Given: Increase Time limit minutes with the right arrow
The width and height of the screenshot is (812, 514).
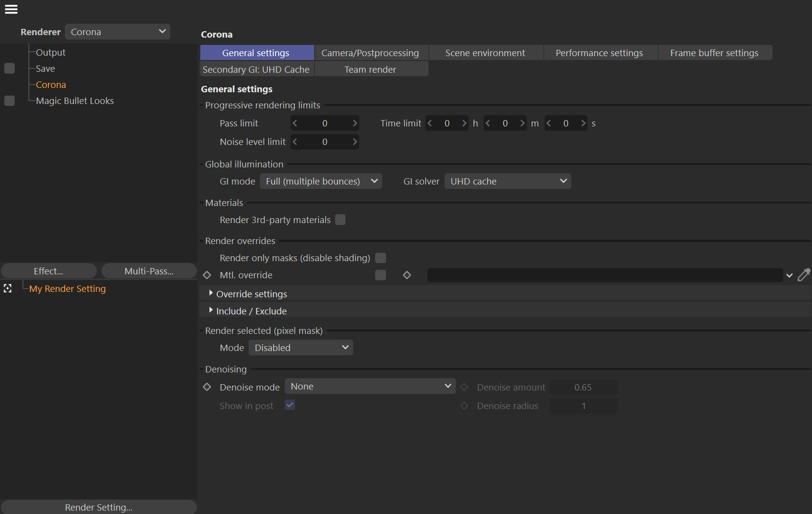Looking at the screenshot, I should coord(522,123).
